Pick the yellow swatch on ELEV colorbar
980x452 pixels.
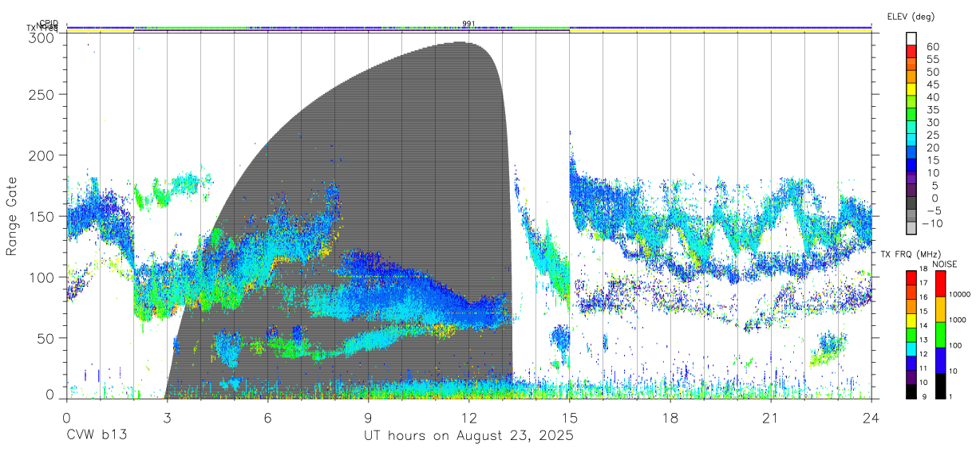coord(912,90)
